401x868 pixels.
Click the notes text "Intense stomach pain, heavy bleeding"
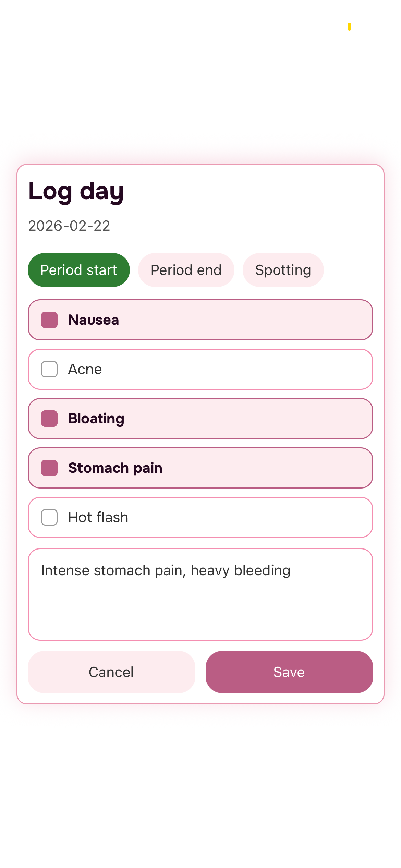tap(166, 570)
